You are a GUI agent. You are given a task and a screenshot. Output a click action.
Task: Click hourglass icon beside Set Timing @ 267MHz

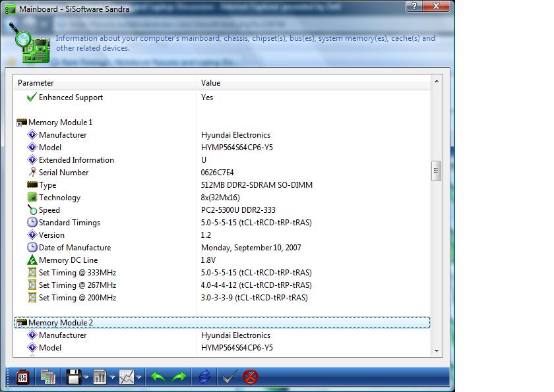[32, 285]
